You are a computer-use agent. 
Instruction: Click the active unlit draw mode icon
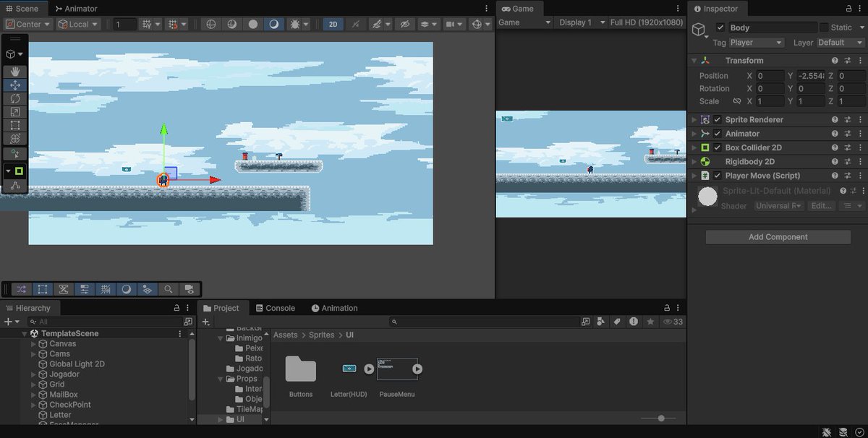click(273, 24)
